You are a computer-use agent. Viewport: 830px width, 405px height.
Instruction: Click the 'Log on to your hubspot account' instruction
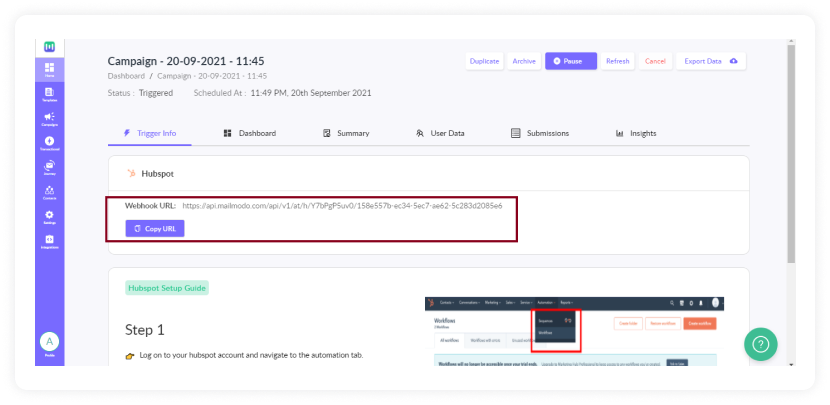click(251, 355)
